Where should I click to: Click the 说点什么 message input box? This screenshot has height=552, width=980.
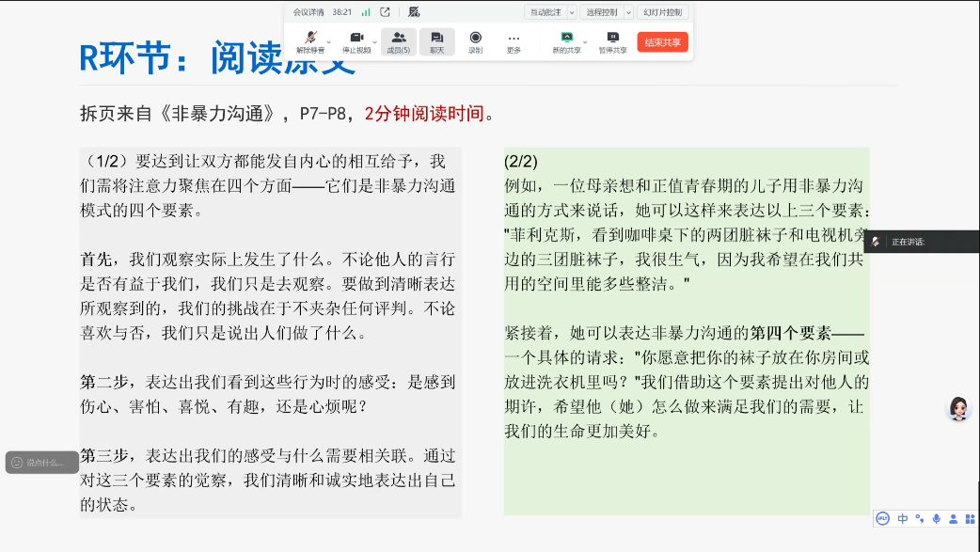point(43,462)
